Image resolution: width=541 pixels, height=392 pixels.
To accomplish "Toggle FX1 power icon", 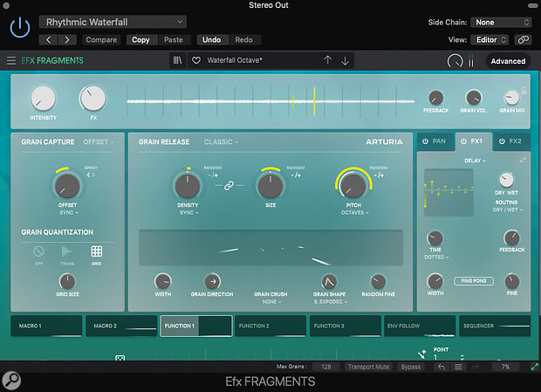I will pyautogui.click(x=463, y=141).
